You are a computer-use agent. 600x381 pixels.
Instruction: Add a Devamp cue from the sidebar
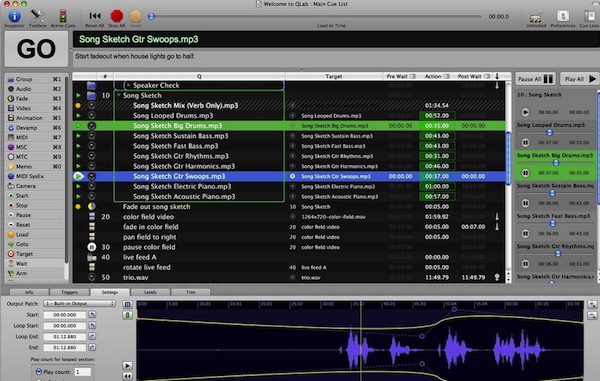click(x=35, y=128)
